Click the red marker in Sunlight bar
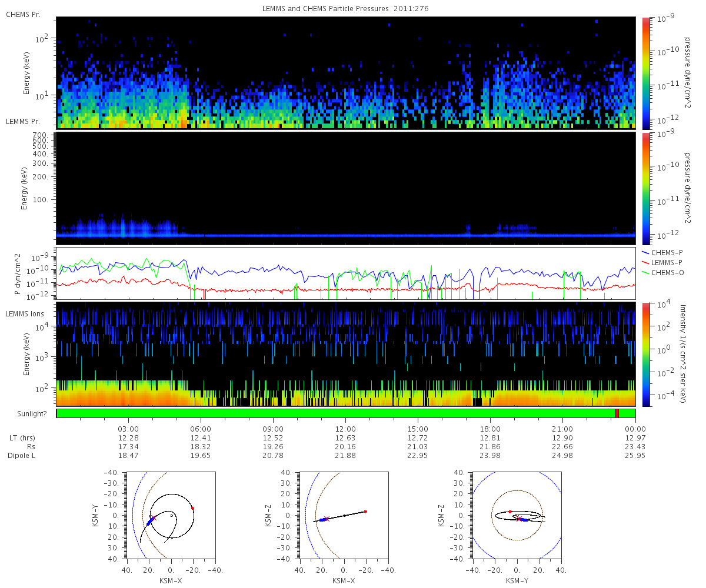The image size is (706, 588). [x=617, y=413]
